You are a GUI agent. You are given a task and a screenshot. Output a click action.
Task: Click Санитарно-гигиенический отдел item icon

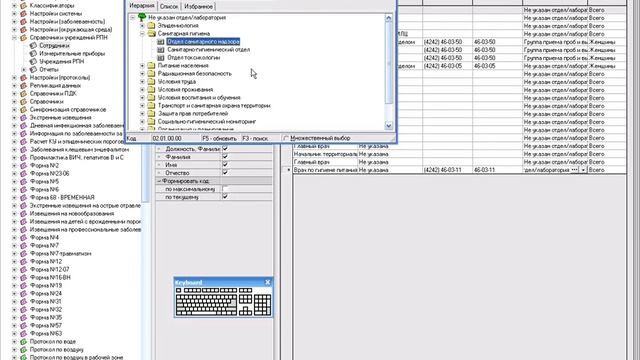[x=161, y=49]
